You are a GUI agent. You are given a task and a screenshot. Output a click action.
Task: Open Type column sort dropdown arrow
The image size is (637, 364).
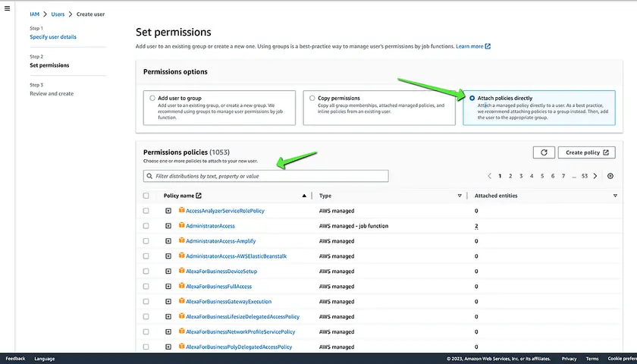(x=460, y=196)
